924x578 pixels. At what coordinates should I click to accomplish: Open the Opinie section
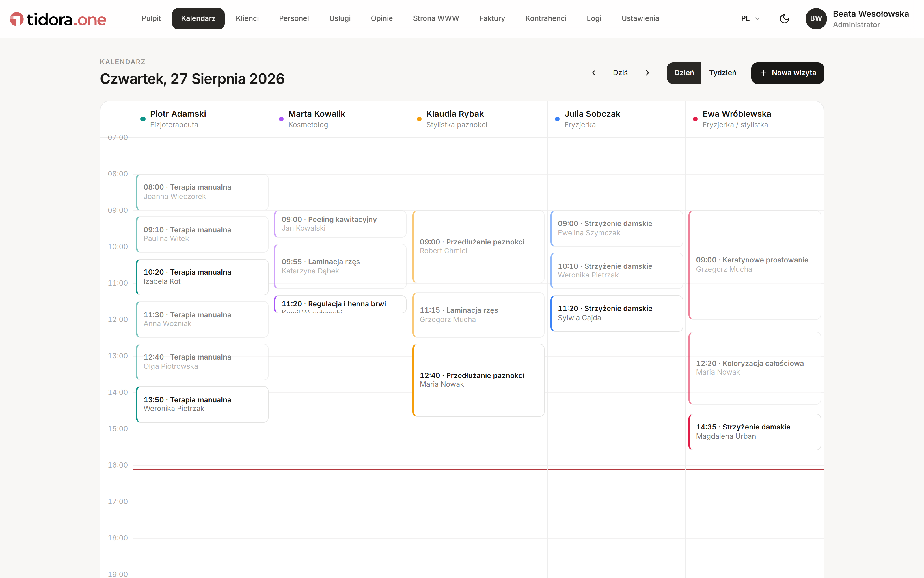pos(381,19)
